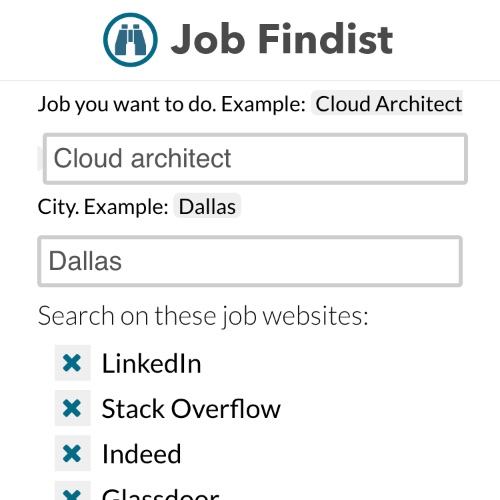Image resolution: width=500 pixels, height=500 pixels.
Task: Uncheck the Stack Overflow X checkbox
Action: pos(72,408)
